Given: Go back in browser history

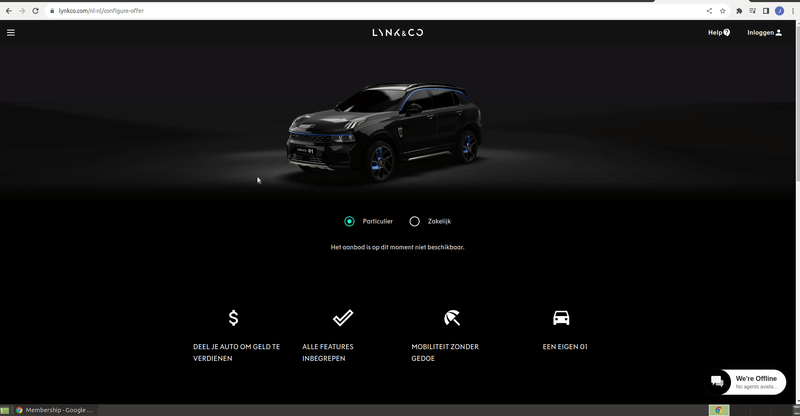Looking at the screenshot, I should pyautogui.click(x=9, y=11).
